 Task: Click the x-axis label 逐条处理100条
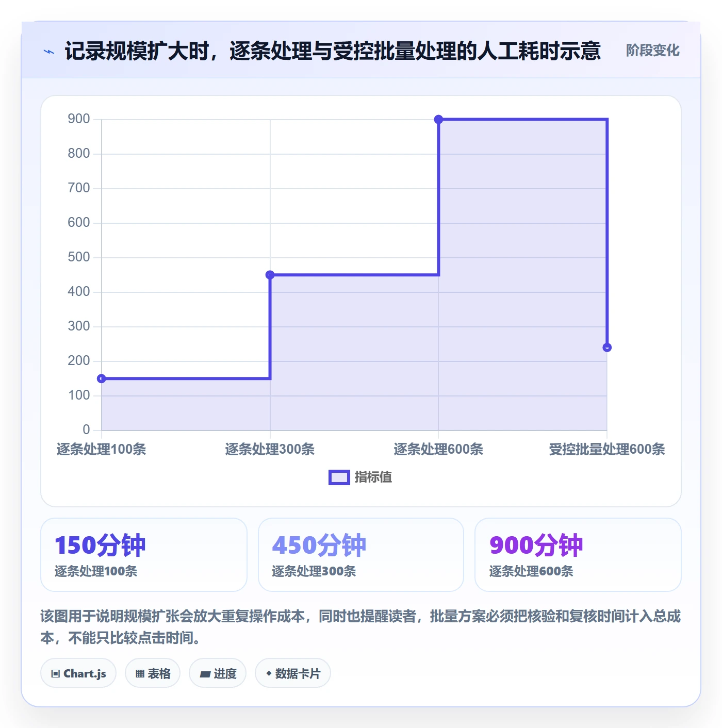(x=102, y=449)
